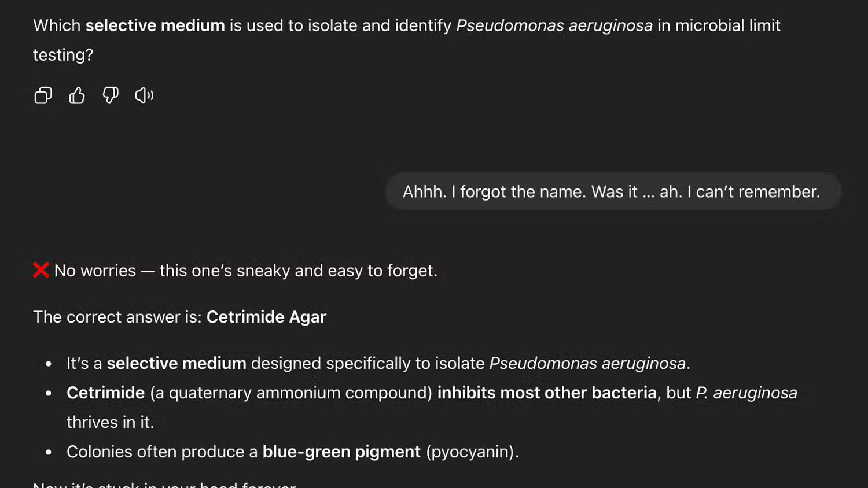Viewport: 868px width, 488px height.
Task: Play the read aloud speaker icon
Action: click(x=144, y=95)
